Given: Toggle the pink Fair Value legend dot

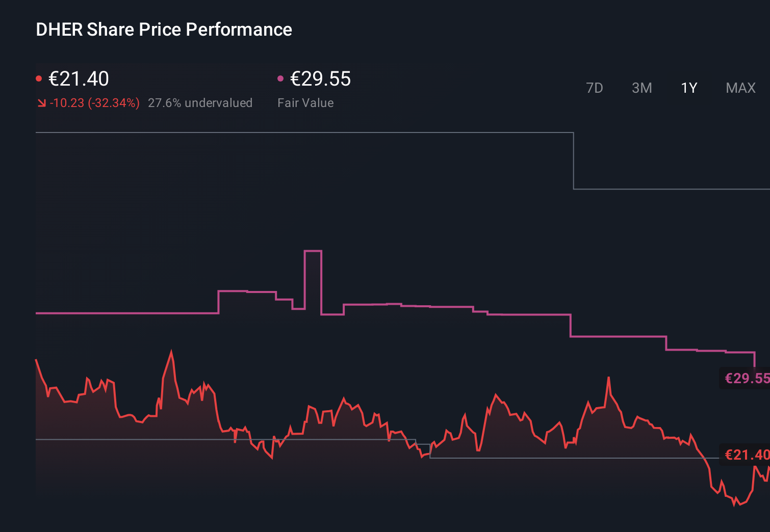Looking at the screenshot, I should (280, 77).
